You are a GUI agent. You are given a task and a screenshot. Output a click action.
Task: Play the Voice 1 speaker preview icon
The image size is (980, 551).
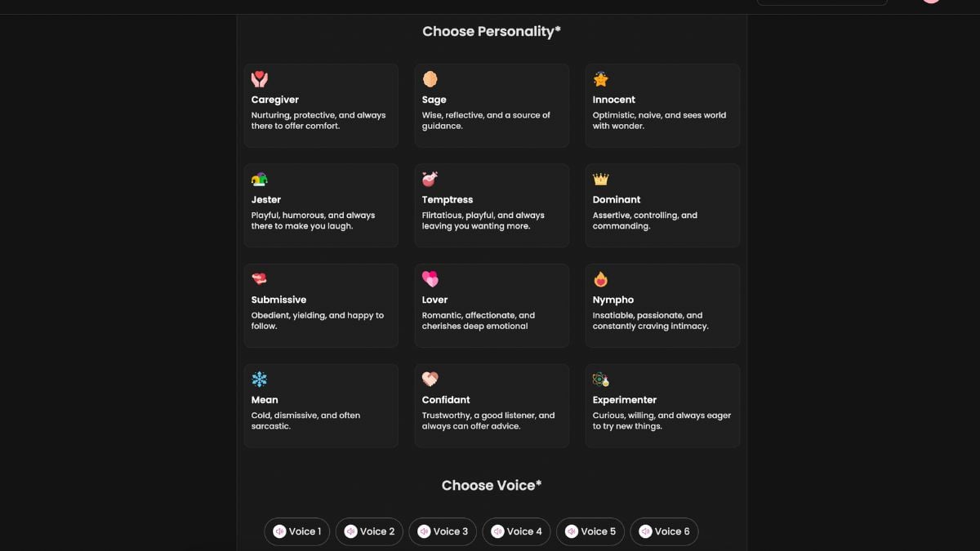point(279,531)
